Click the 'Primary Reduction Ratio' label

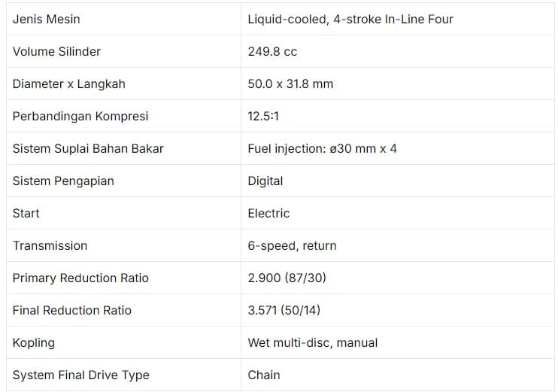(80, 278)
